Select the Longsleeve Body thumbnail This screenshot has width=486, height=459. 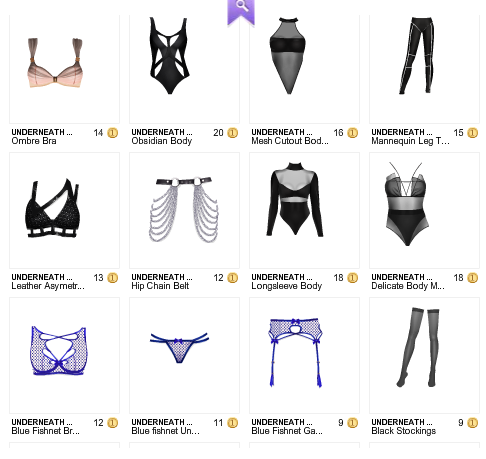[305, 210]
